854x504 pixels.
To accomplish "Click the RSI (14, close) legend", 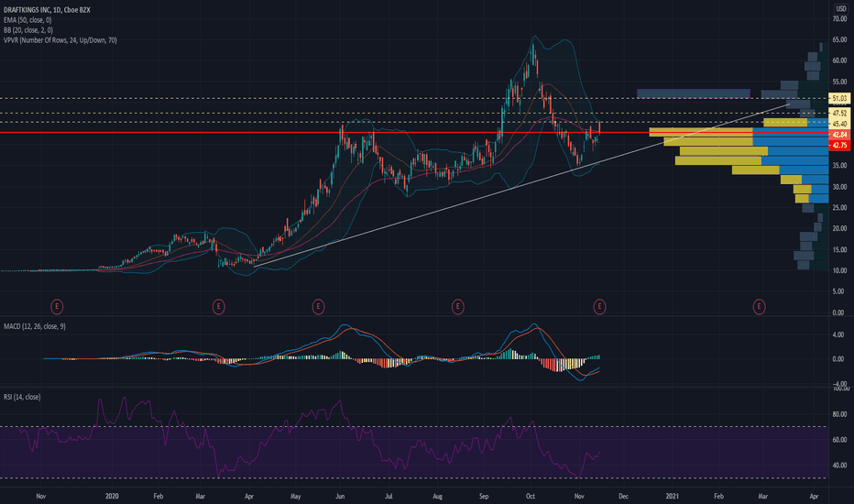I will (x=22, y=397).
